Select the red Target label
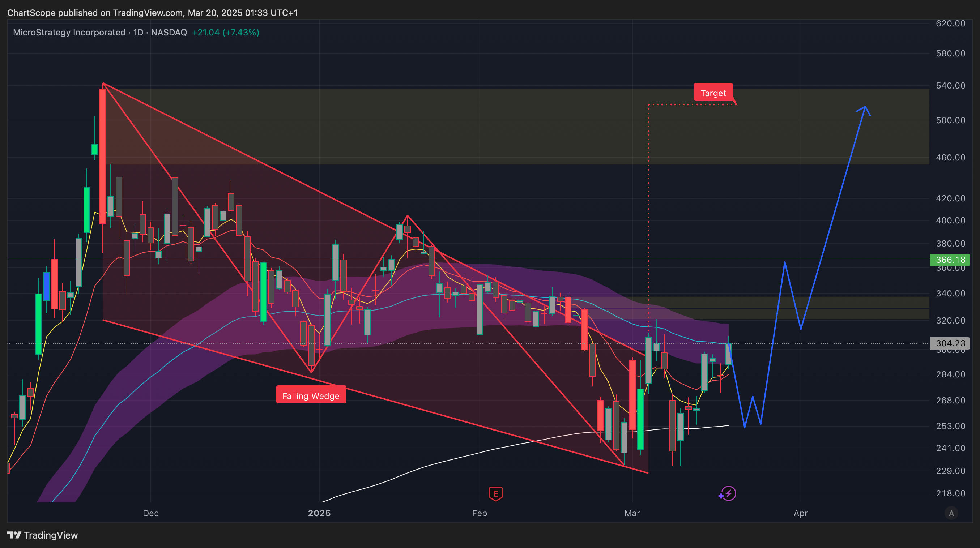 pyautogui.click(x=713, y=93)
